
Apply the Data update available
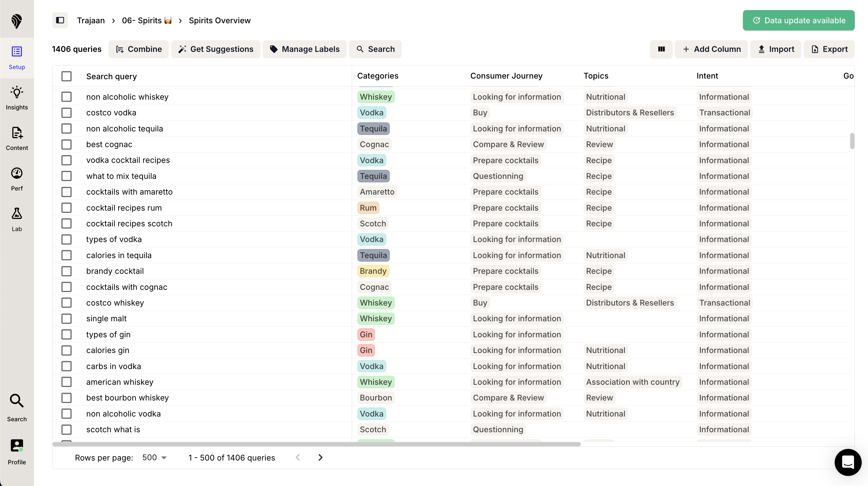pyautogui.click(x=798, y=20)
